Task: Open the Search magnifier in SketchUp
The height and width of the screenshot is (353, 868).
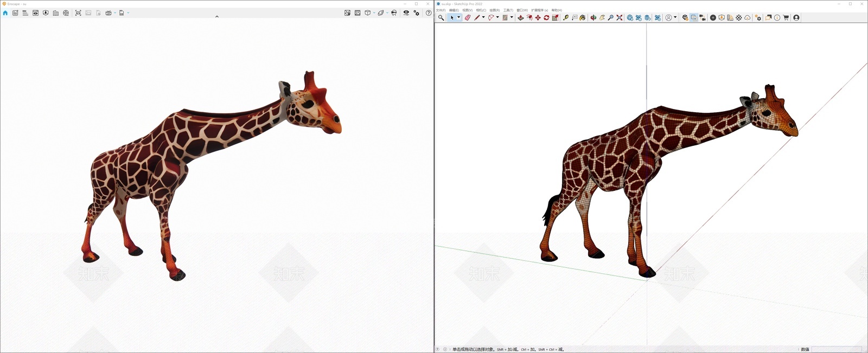Action: (x=441, y=17)
